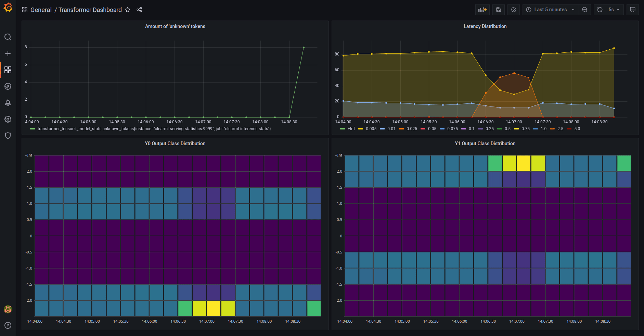The image size is (644, 336).
Task: Share the dashboard via the share button
Action: 139,10
